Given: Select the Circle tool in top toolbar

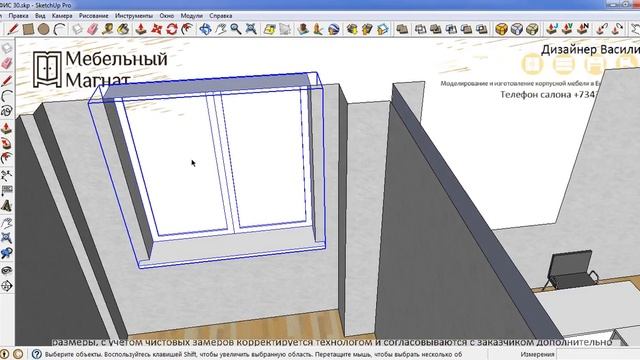Looking at the screenshot, I should 44,29.
